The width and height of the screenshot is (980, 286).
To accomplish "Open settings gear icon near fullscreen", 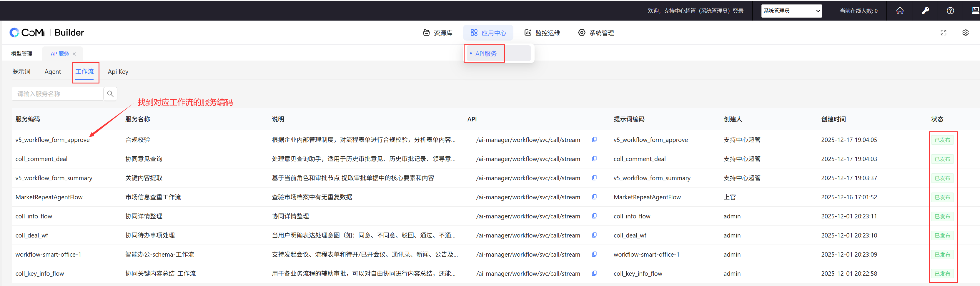I will pyautogui.click(x=965, y=33).
